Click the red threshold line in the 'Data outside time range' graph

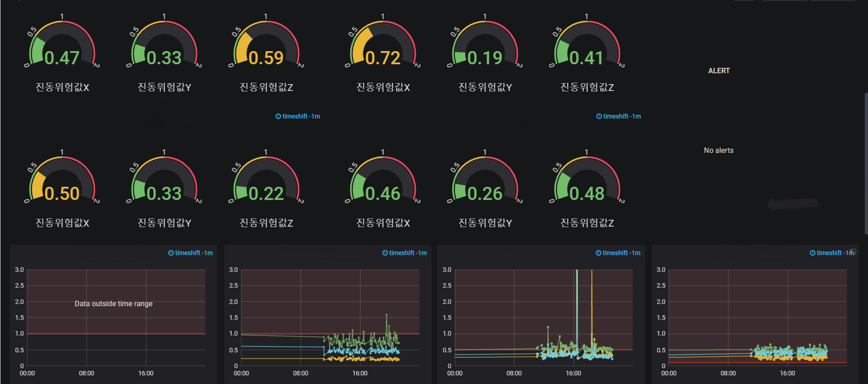coord(116,334)
